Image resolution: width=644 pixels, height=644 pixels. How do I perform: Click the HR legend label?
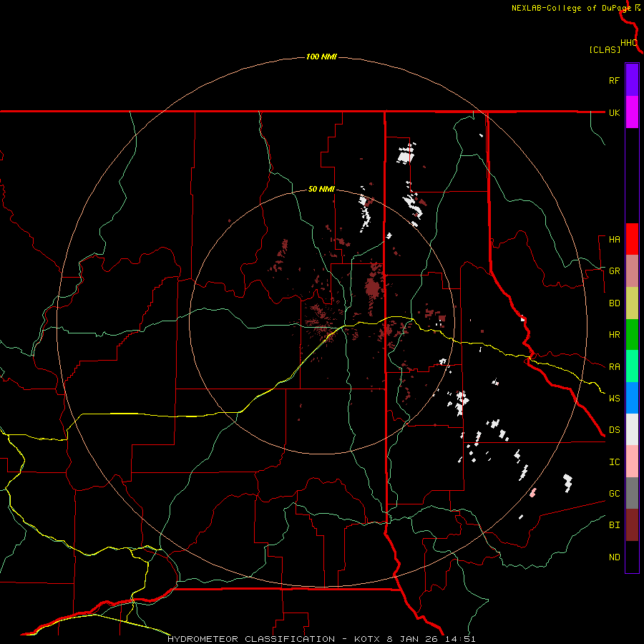coord(614,335)
